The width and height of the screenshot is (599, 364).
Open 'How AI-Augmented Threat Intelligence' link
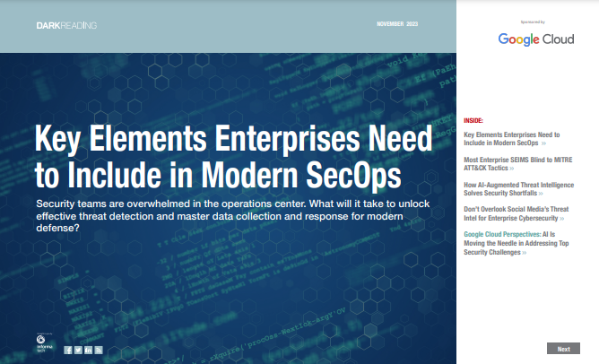pos(518,189)
